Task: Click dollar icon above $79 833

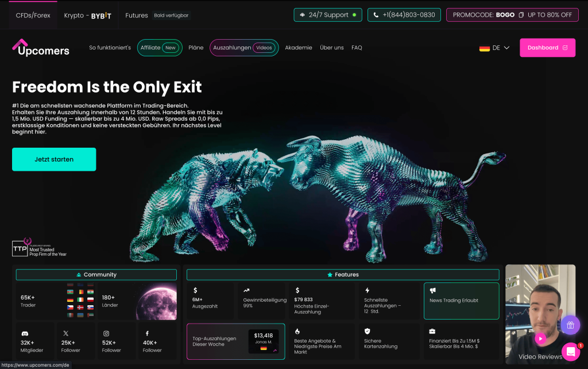Action: click(x=297, y=290)
